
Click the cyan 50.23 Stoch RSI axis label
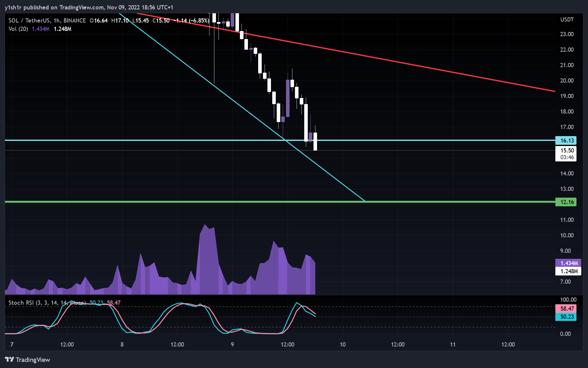(566, 317)
